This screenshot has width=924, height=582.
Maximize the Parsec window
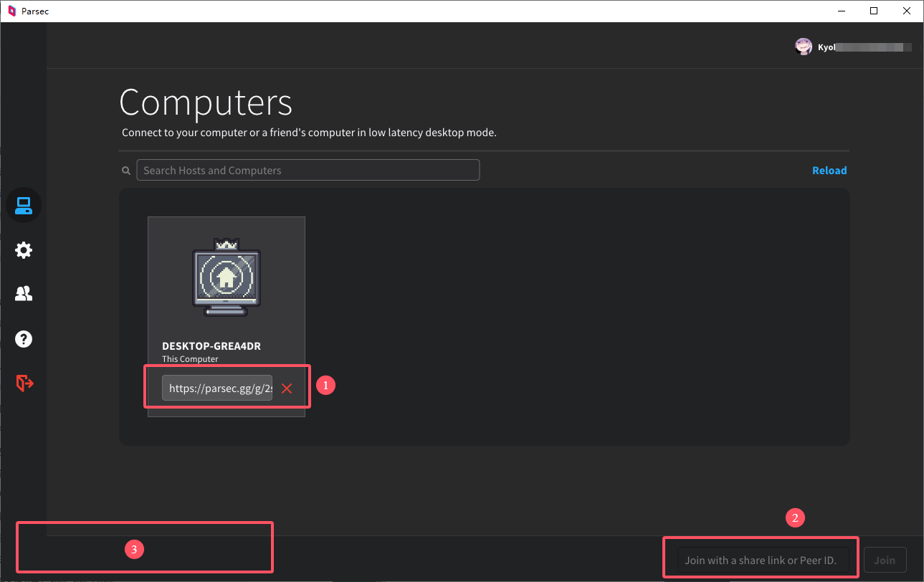pos(874,11)
